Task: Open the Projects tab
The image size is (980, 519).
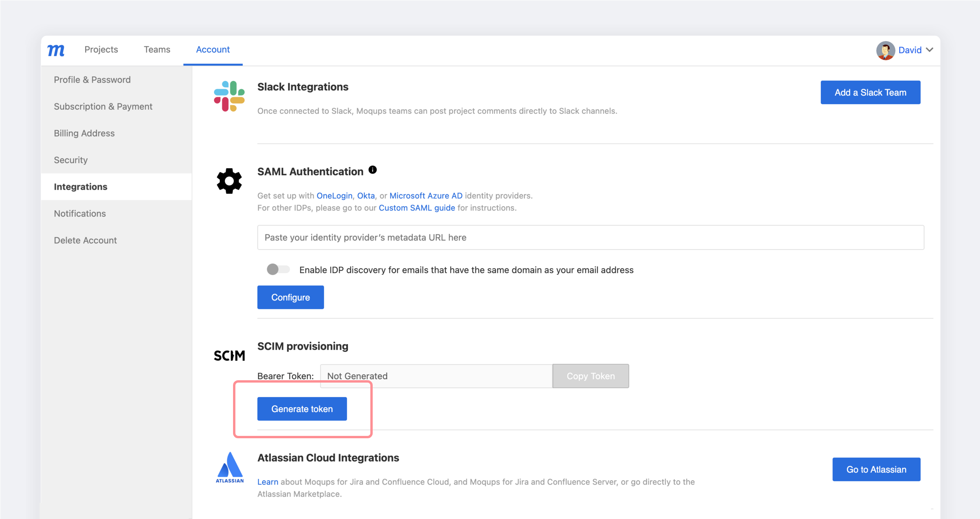Action: point(101,49)
